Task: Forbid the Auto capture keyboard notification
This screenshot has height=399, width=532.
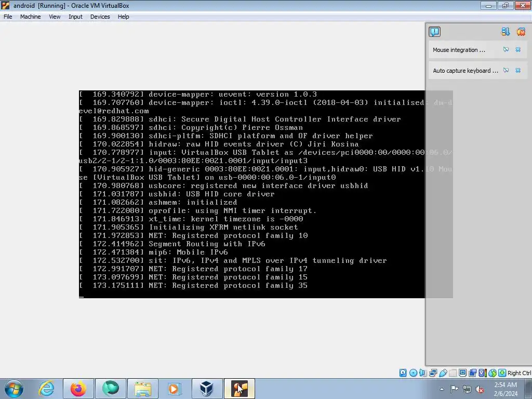Action: [506, 70]
